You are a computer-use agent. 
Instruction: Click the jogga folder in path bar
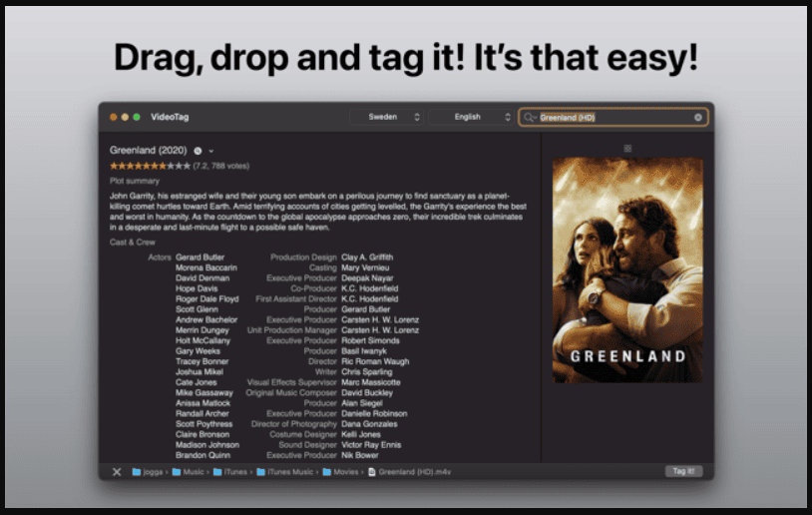(148, 471)
